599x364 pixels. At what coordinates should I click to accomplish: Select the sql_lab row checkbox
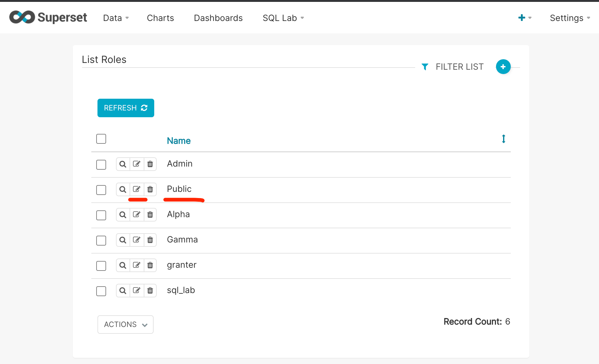(x=101, y=291)
